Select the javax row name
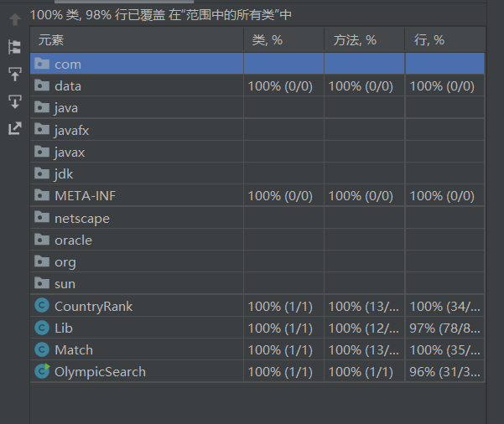 (x=69, y=153)
